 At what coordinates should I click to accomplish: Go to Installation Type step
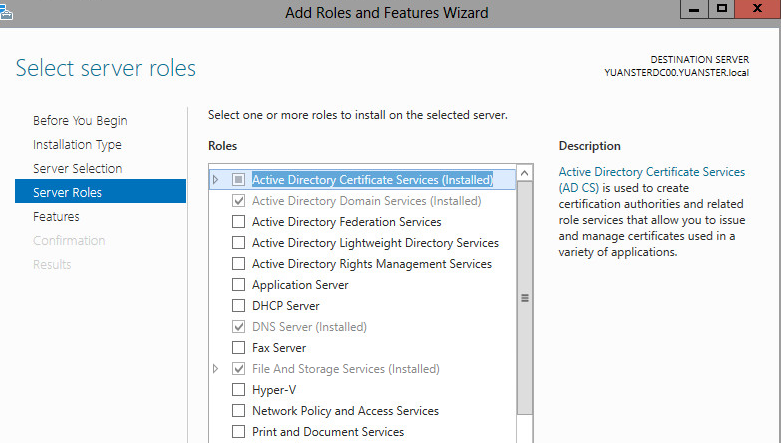pos(77,145)
